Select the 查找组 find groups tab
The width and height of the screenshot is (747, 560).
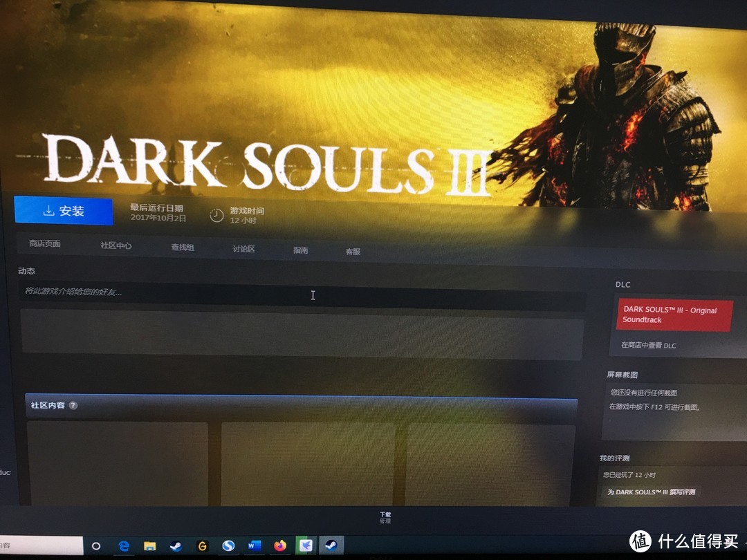[183, 248]
